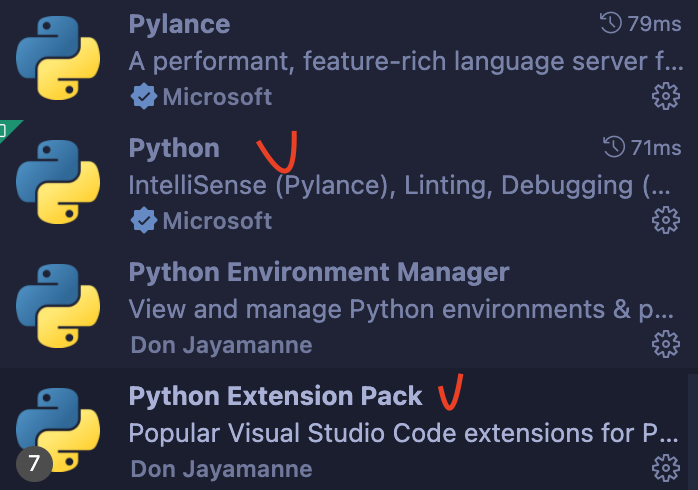Click Python extension verified publisher badge
The image size is (698, 490).
pos(144,221)
